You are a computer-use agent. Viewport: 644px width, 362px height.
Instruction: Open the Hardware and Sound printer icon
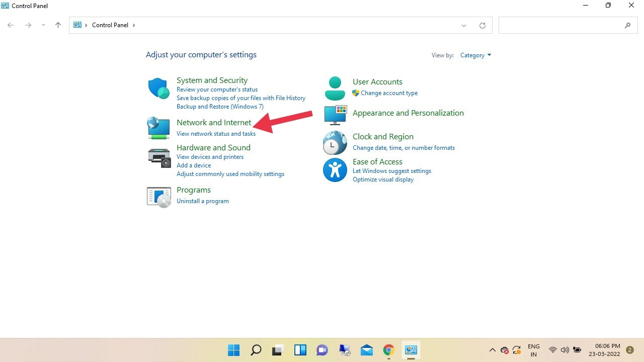158,157
